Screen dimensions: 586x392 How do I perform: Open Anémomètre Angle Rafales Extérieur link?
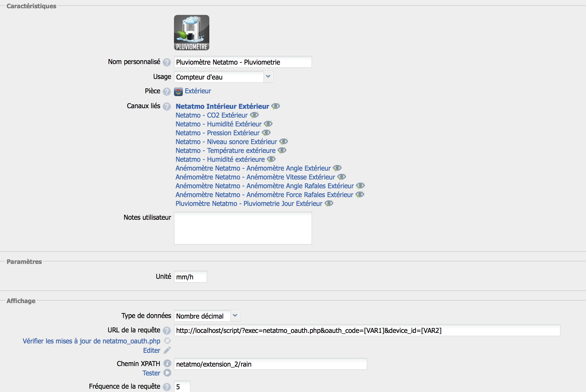(265, 186)
